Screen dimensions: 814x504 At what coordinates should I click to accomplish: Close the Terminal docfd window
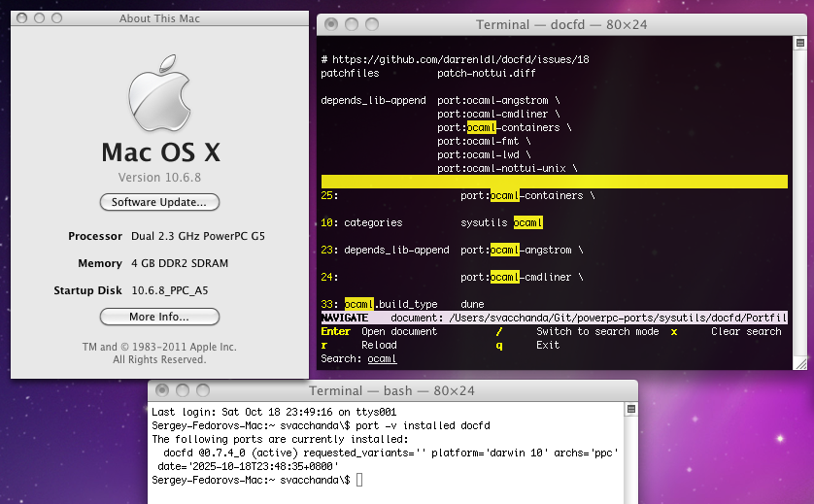coord(332,24)
